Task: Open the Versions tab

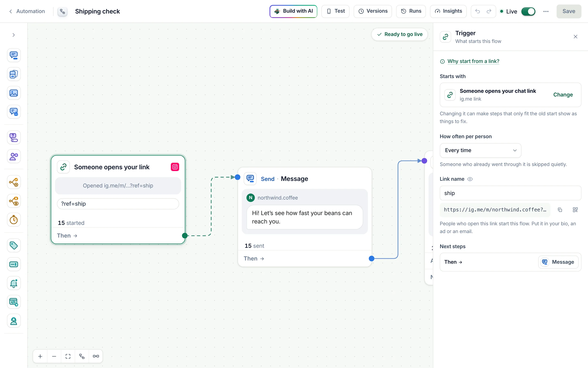Action: 373,11
